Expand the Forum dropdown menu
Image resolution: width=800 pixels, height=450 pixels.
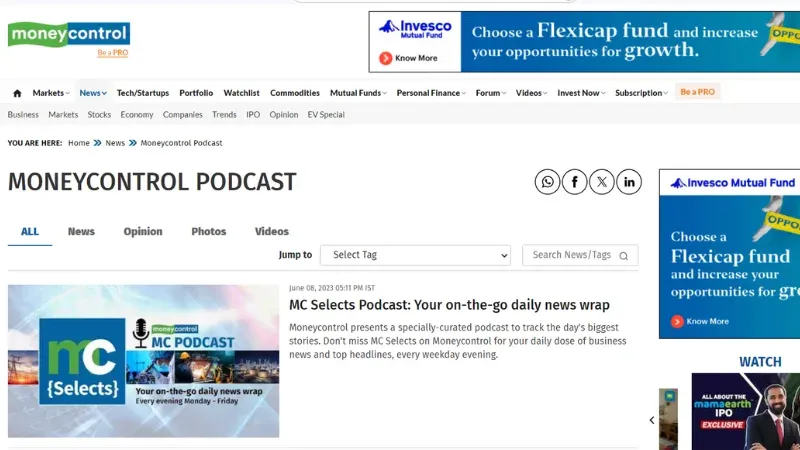[x=491, y=93]
